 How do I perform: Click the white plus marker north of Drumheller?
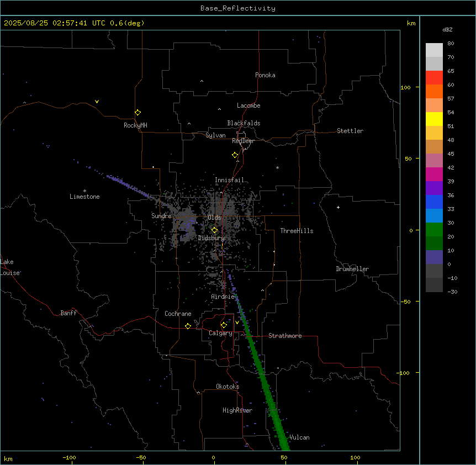tap(338, 207)
